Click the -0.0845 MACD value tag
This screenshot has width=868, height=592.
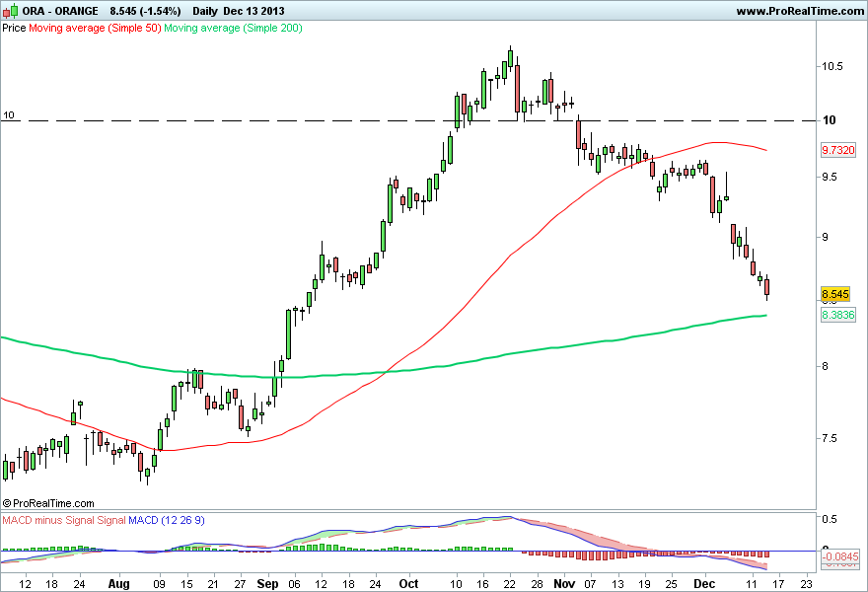(x=839, y=556)
